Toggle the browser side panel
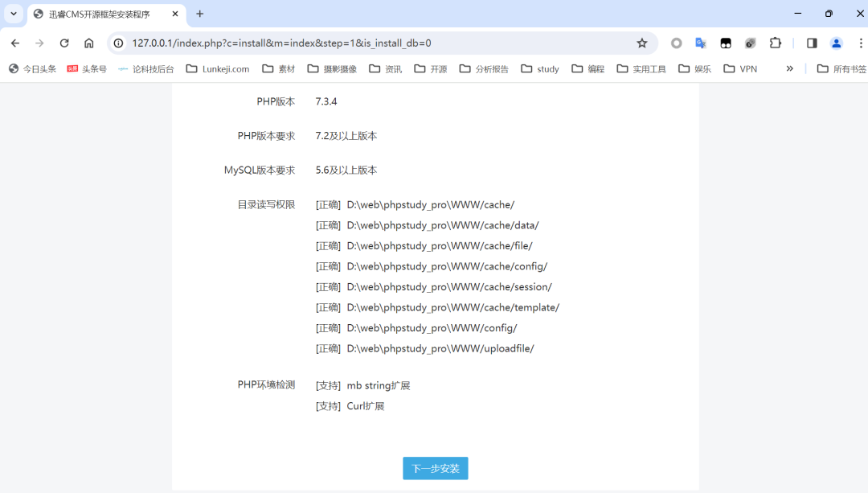 click(x=812, y=43)
